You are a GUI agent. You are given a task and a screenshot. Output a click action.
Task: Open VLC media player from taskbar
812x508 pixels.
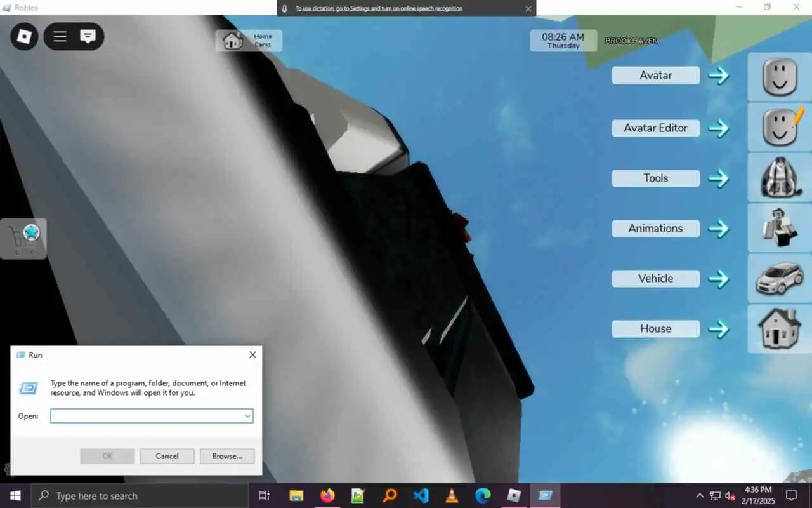(452, 496)
